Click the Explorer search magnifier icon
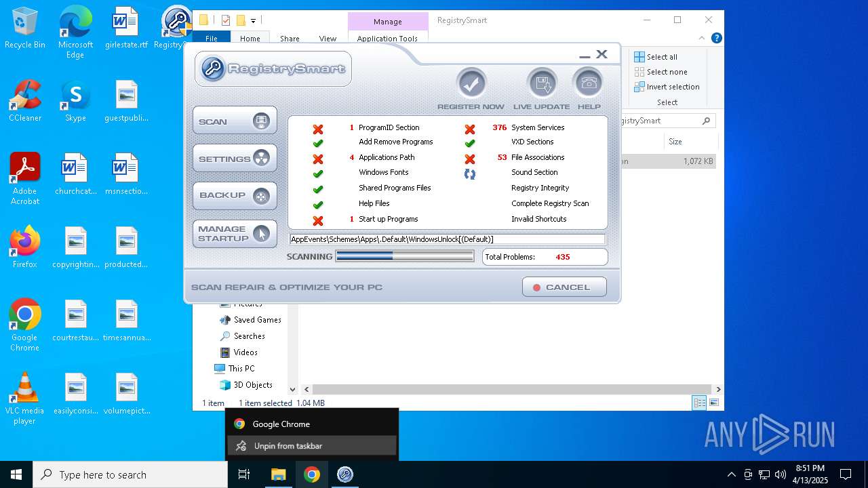Viewport: 868px width, 488px height. pyautogui.click(x=706, y=121)
